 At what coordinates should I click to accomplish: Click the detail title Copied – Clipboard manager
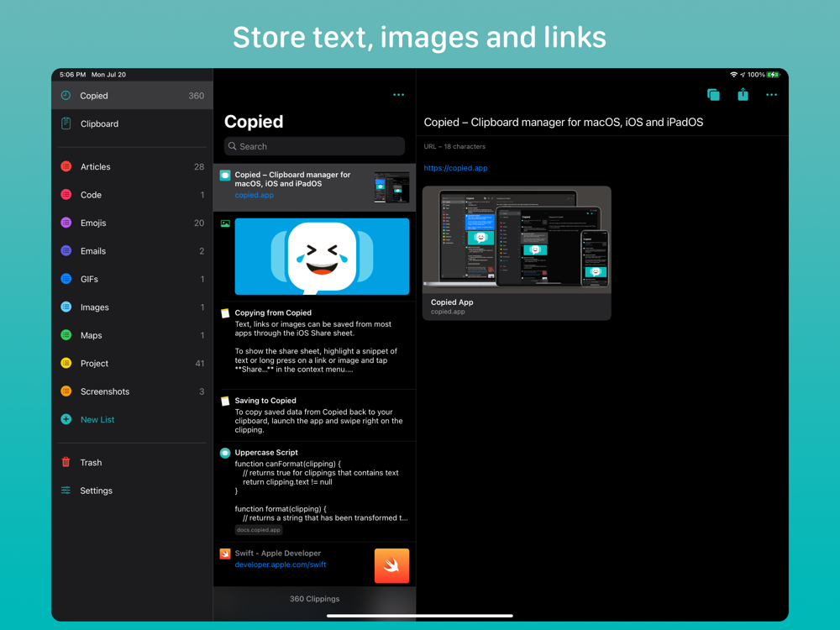tap(563, 122)
